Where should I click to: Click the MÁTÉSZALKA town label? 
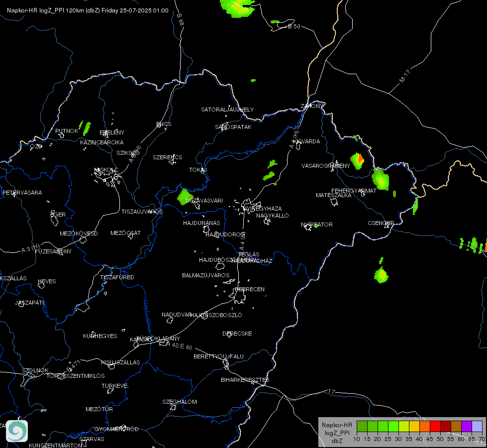tap(334, 195)
